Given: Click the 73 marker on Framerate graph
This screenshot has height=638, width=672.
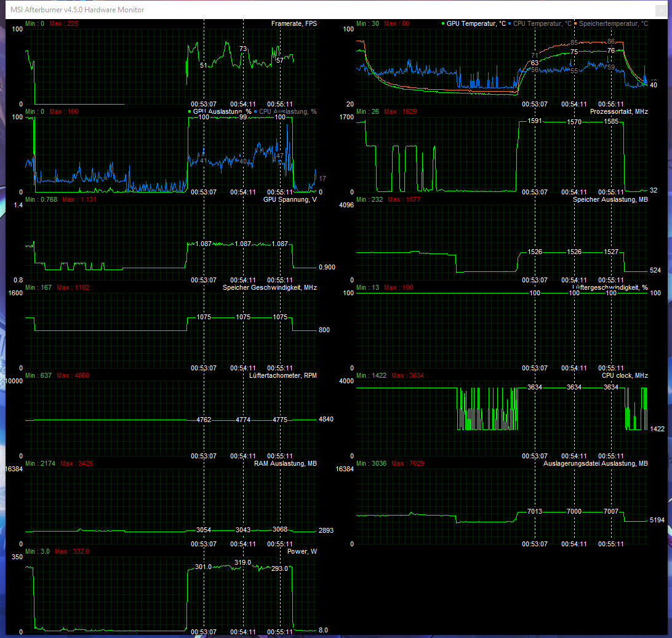Looking at the screenshot, I should (243, 49).
